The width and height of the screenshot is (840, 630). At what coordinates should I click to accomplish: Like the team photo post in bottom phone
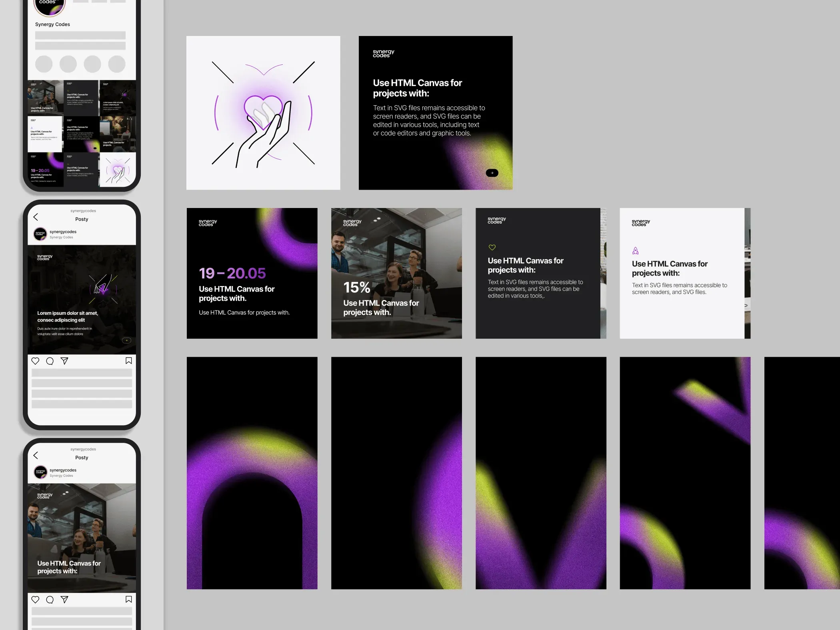(35, 599)
